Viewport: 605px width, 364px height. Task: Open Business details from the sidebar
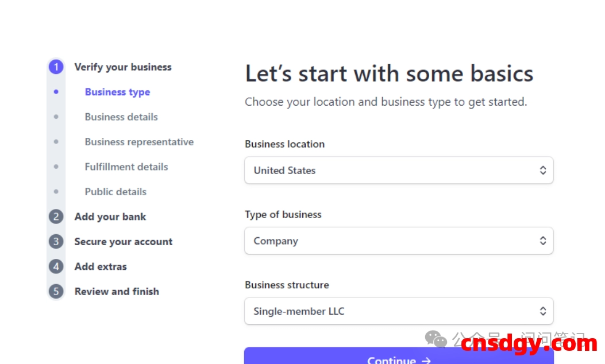[x=121, y=117]
